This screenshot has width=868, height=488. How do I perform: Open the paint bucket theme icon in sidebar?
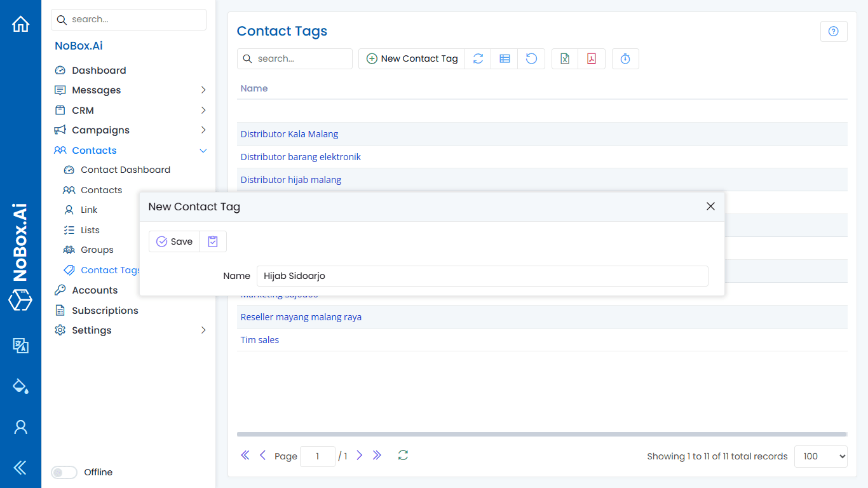point(20,386)
